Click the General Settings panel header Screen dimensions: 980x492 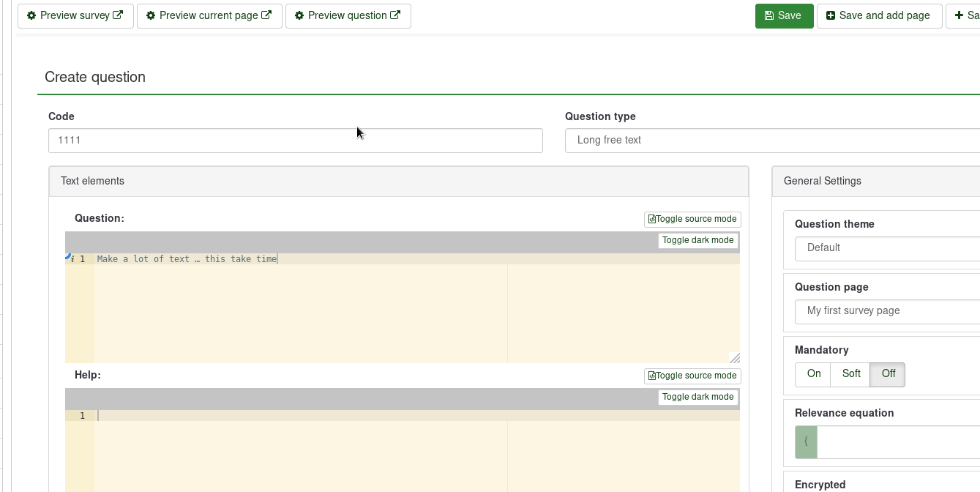(875, 182)
